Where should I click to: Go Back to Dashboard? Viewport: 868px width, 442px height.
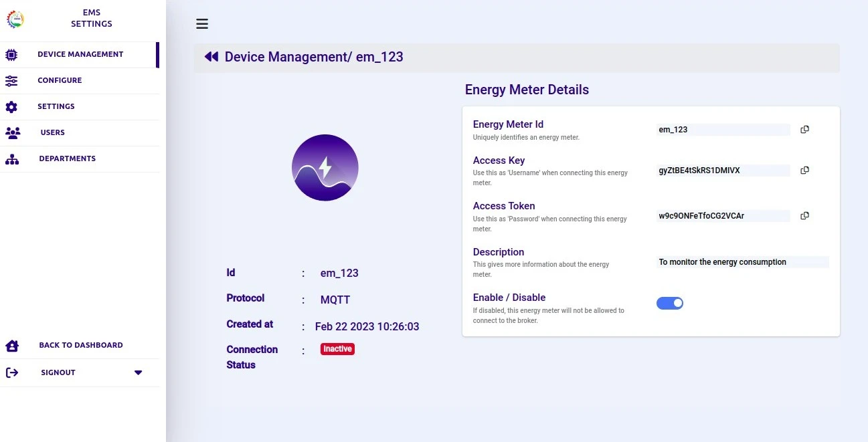(x=80, y=346)
